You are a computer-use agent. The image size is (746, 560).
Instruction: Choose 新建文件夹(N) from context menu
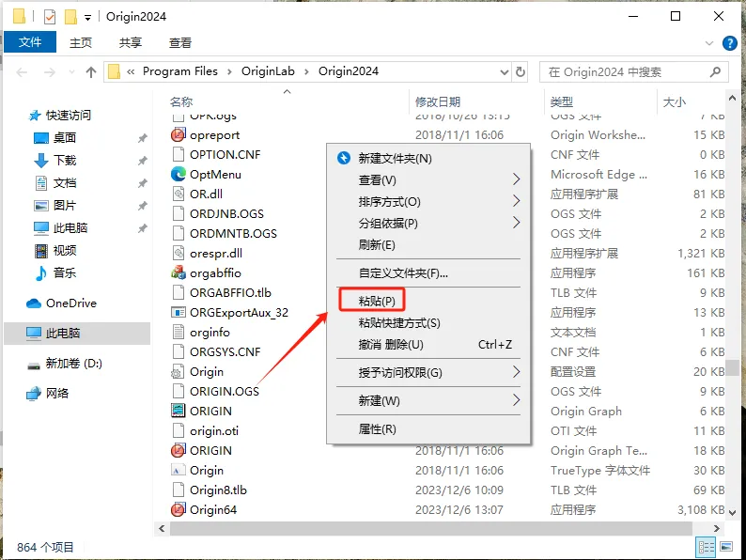click(x=428, y=158)
